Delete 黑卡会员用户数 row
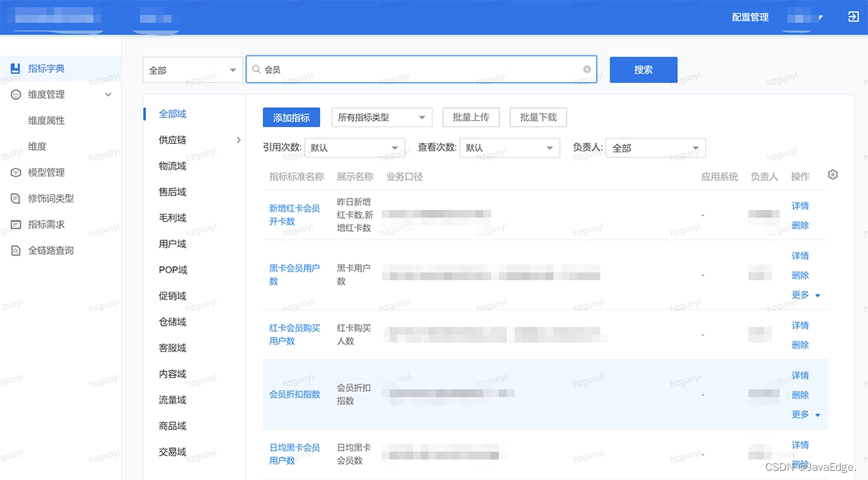The height and width of the screenshot is (480, 868). click(800, 275)
